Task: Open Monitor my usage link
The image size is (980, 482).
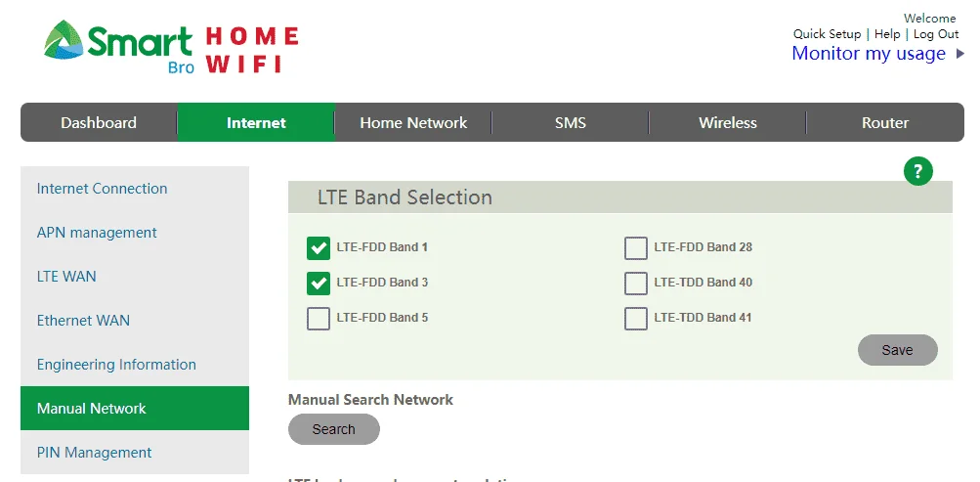Action: point(868,54)
